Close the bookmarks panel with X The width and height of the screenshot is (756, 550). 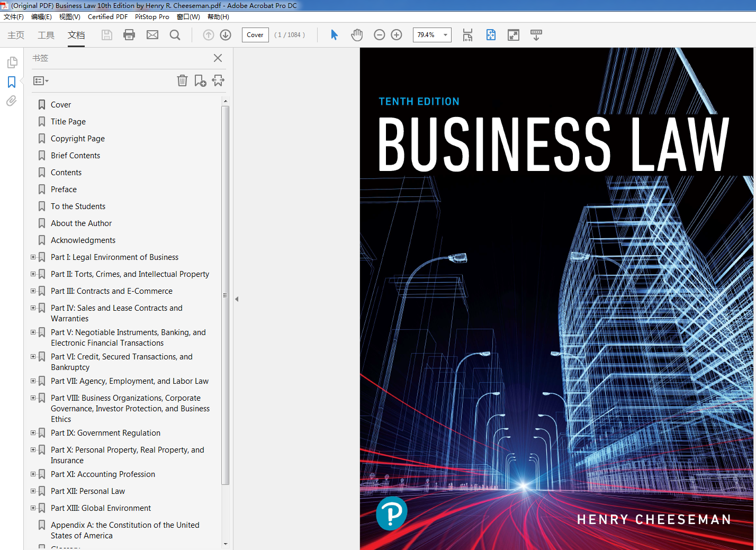coord(218,58)
